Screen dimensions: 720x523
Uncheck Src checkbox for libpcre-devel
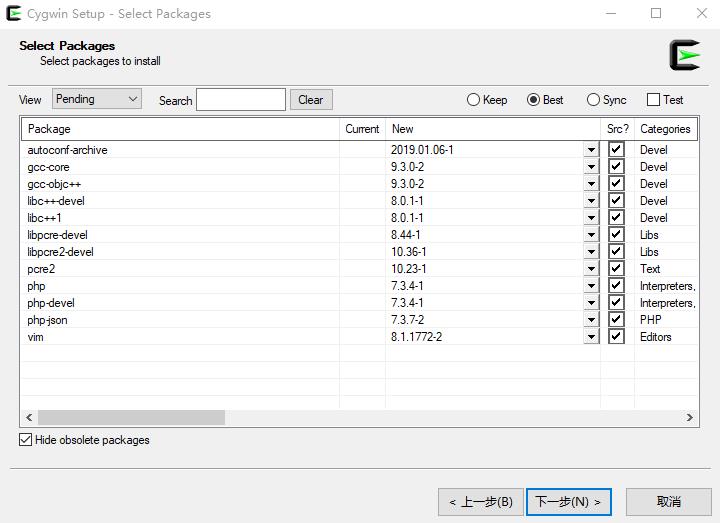coord(616,234)
